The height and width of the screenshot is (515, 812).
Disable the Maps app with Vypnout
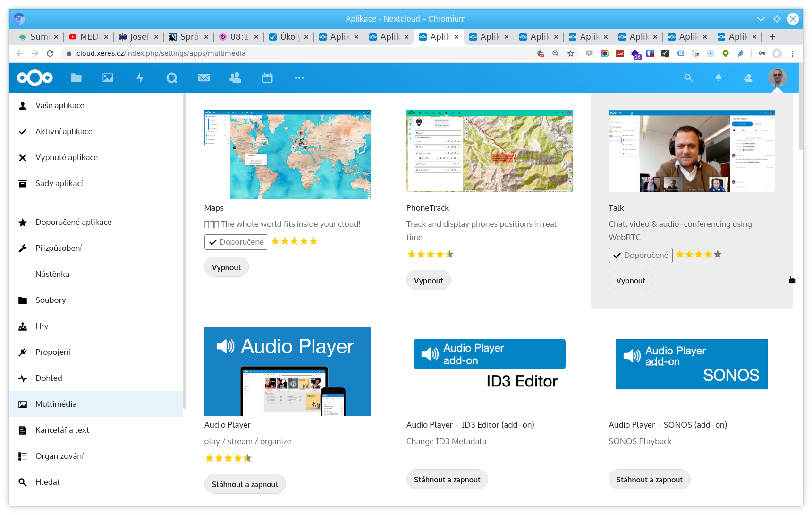(x=226, y=267)
